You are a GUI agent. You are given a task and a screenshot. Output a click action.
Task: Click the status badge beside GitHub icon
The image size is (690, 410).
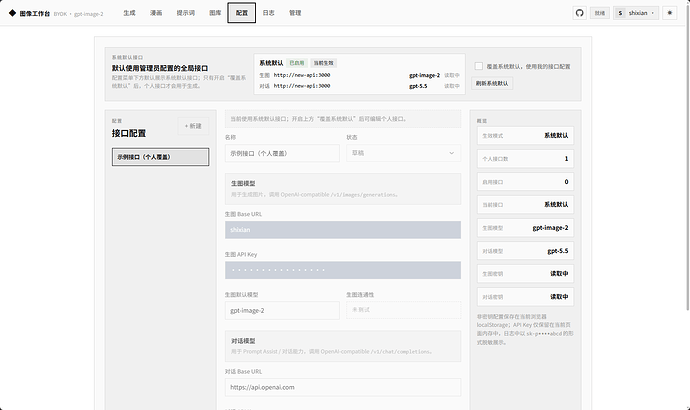pyautogui.click(x=600, y=13)
